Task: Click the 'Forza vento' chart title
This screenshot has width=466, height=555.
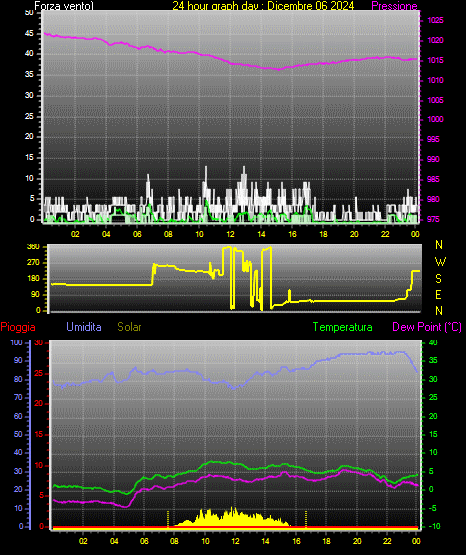Action: click(64, 6)
